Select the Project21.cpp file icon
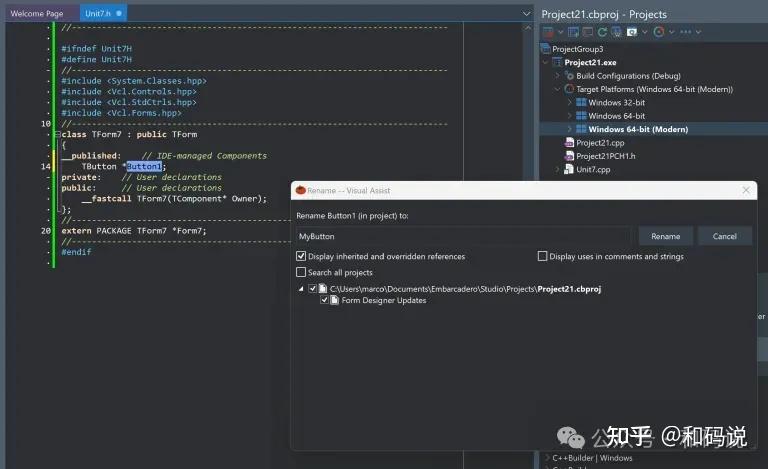 click(x=569, y=142)
